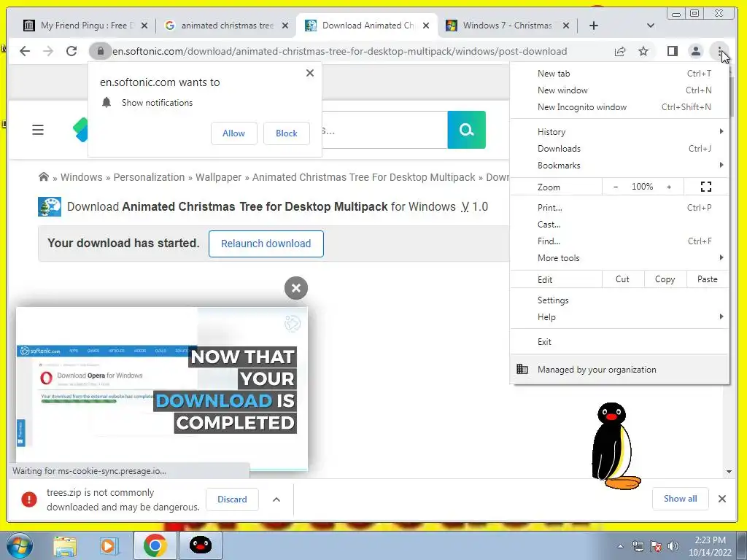This screenshot has width=747, height=560.
Task: Expand trees.zip download options caret
Action: coord(276,499)
